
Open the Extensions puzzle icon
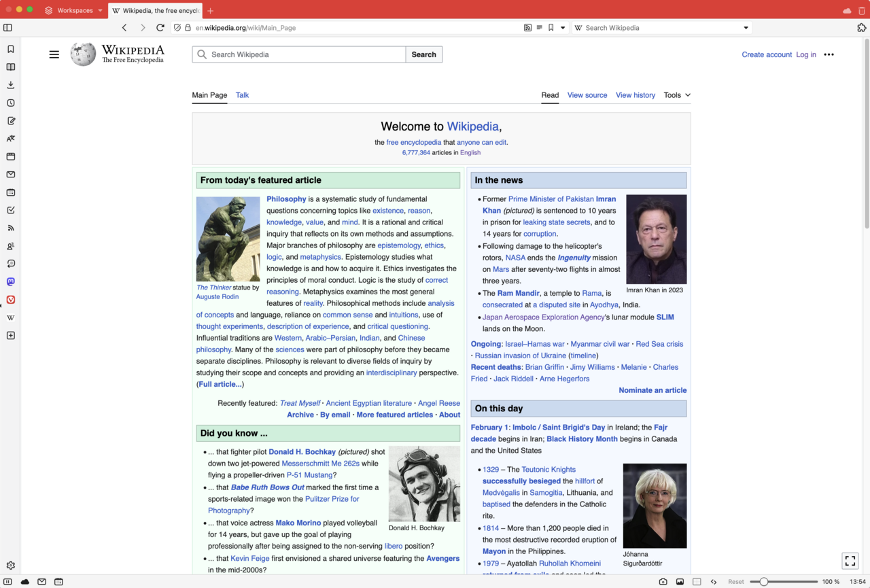[861, 28]
